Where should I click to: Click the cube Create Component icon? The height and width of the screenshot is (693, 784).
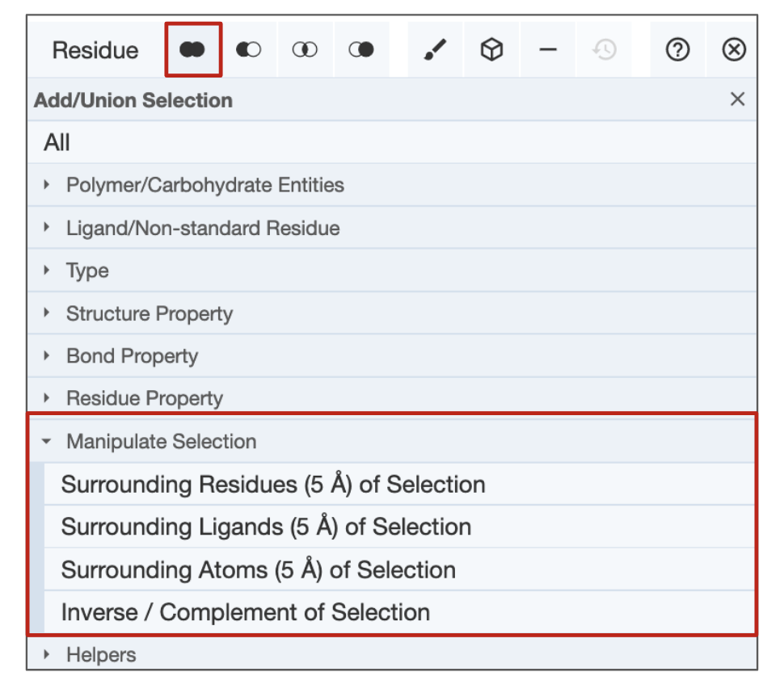491,50
